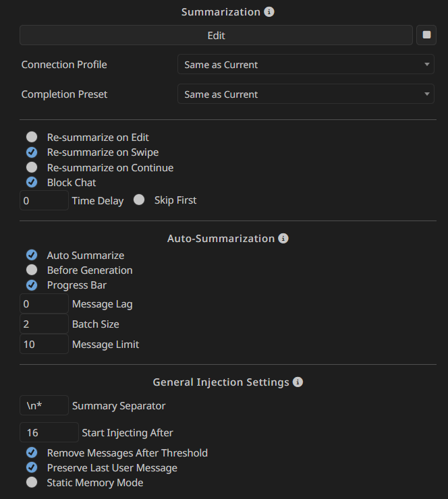Open the Completion Preset dropdown

tap(306, 94)
